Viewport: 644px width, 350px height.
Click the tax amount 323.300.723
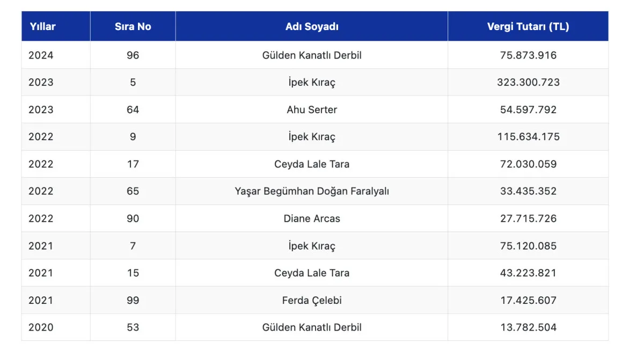point(528,82)
